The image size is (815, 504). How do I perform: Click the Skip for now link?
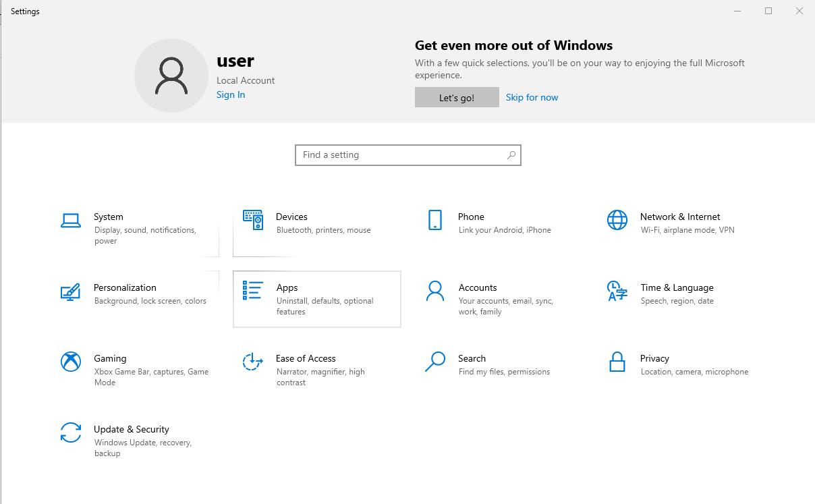coord(532,97)
